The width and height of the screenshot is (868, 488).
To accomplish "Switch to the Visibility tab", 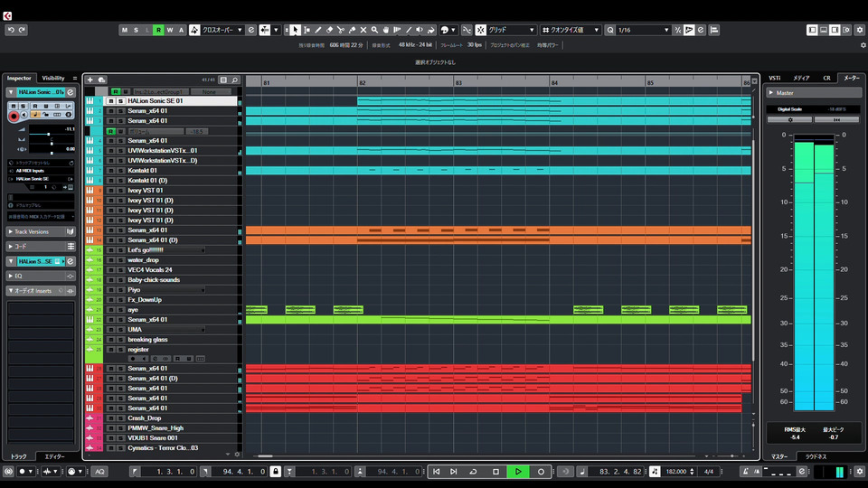I will 53,78.
